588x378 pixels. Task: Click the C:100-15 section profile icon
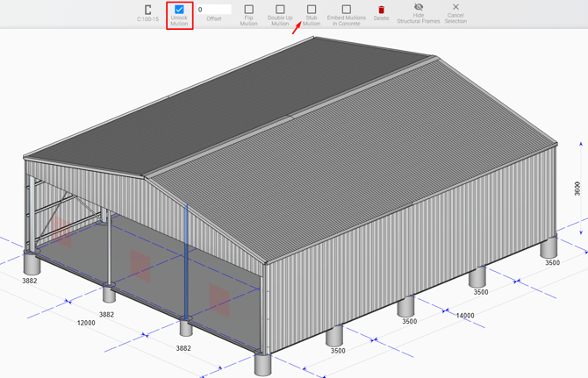(147, 10)
